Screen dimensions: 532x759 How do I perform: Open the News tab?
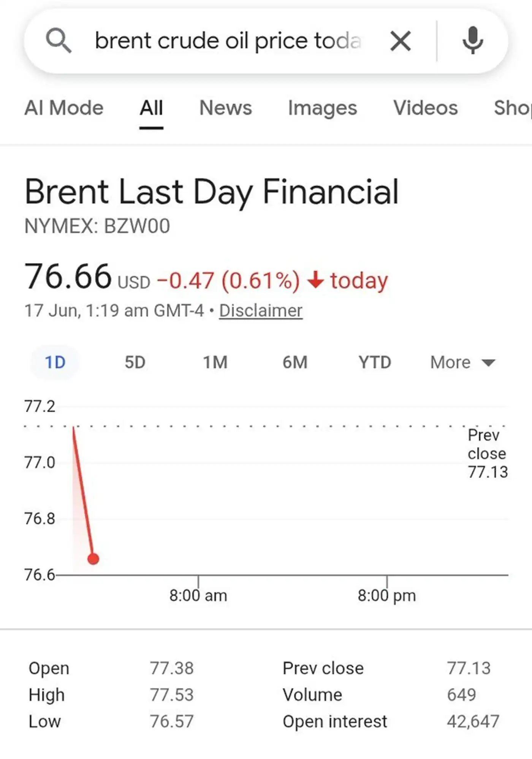tap(226, 108)
